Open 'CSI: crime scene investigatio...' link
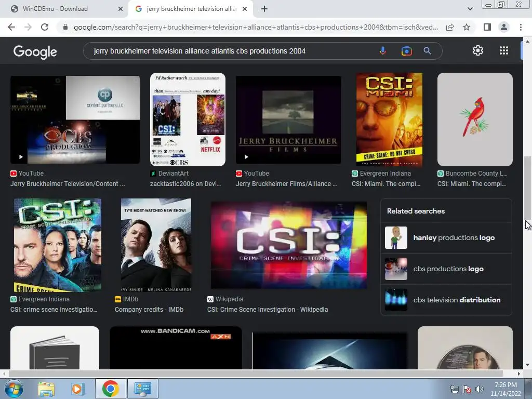The width and height of the screenshot is (532, 399). 54,310
